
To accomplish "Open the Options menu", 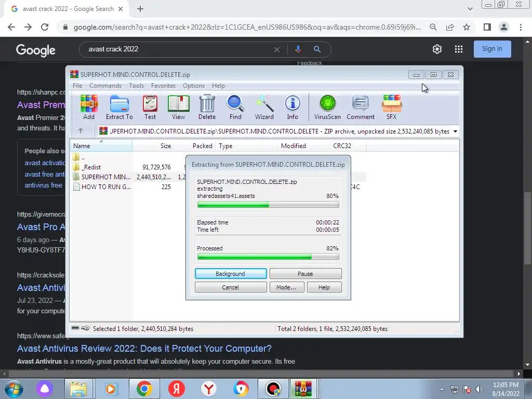I will pyautogui.click(x=194, y=86).
